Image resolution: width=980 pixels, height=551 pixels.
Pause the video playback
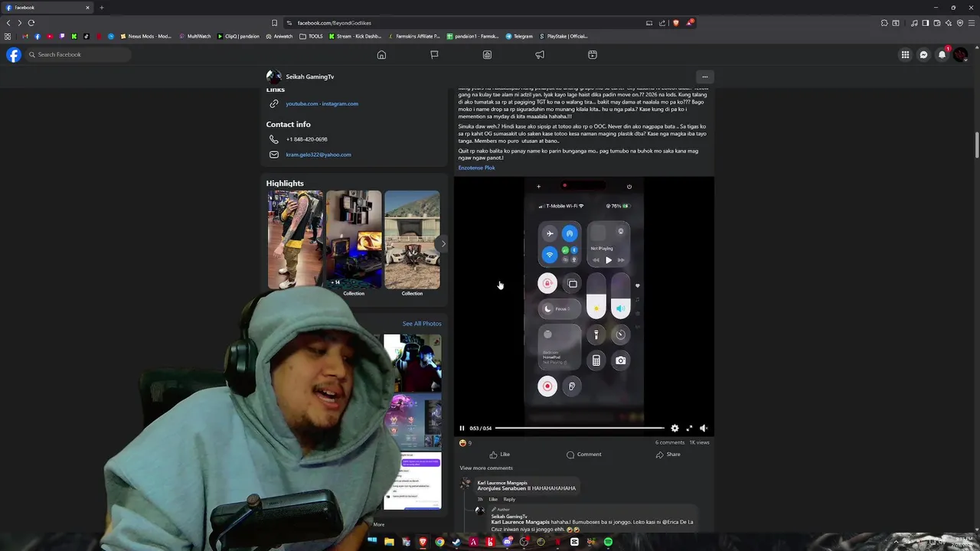coord(462,429)
